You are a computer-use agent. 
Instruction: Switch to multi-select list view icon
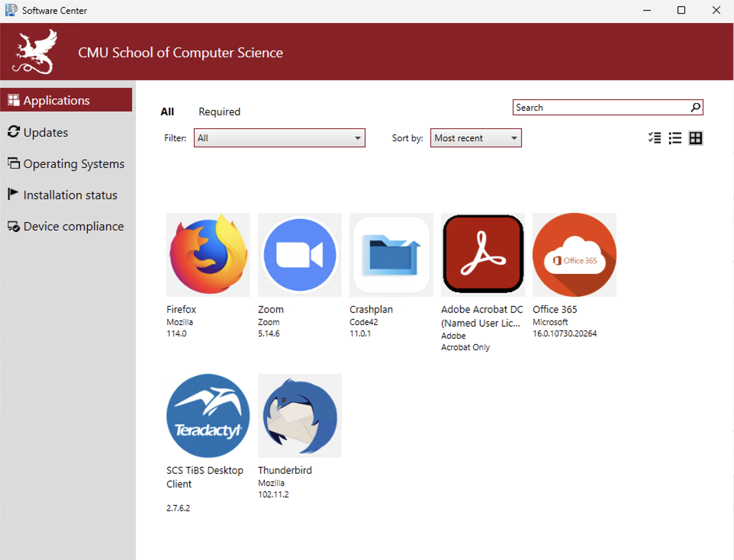pos(655,138)
